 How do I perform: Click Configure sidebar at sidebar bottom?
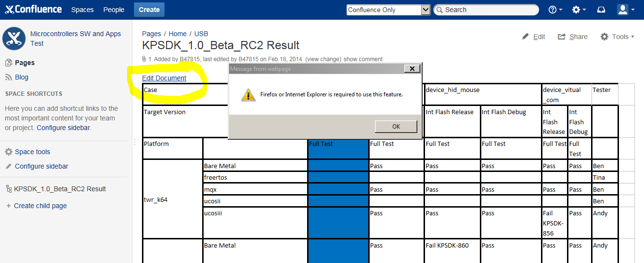41,166
